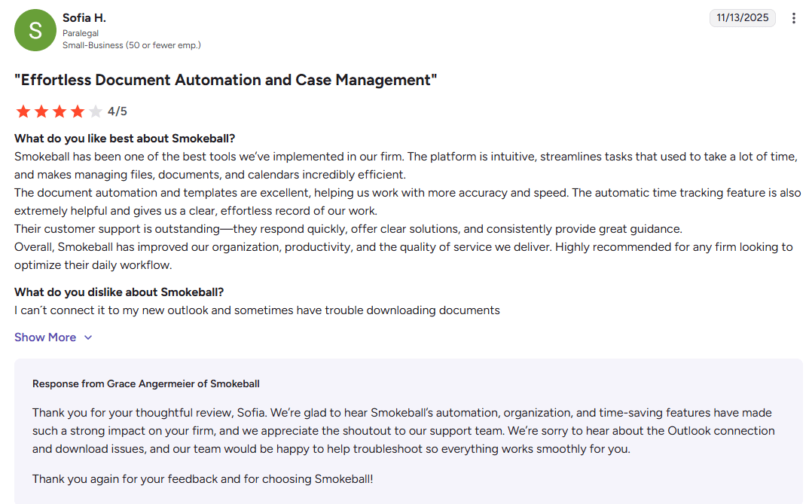Click the third rating star
Image resolution: width=812 pixels, height=504 pixels.
point(60,111)
